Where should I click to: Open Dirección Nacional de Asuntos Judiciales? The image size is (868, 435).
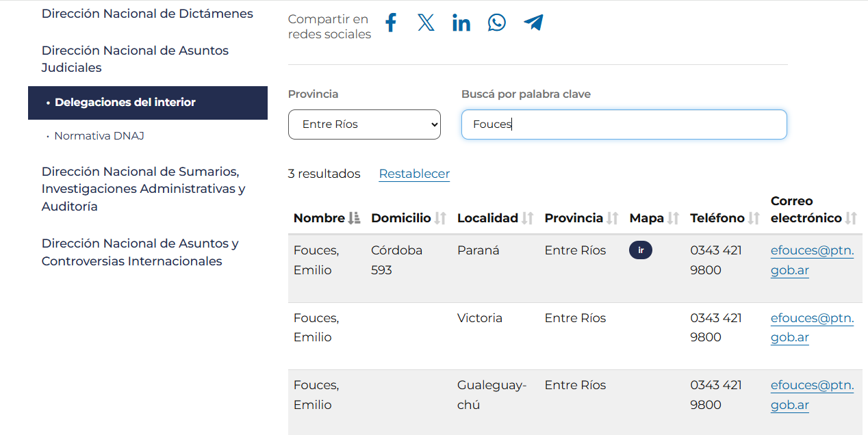135,59
